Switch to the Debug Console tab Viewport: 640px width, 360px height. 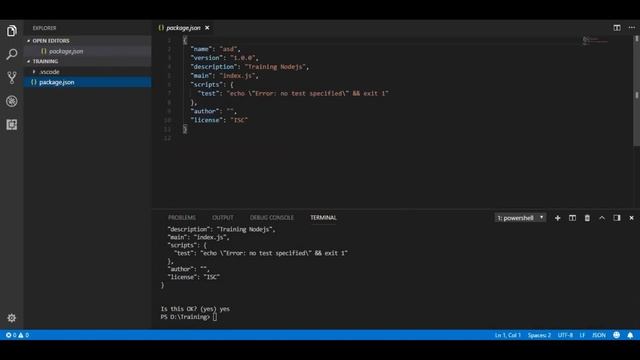[271, 218]
